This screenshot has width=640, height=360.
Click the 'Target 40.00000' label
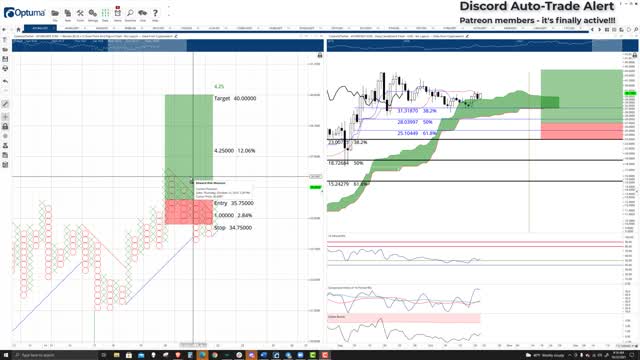(x=235, y=98)
